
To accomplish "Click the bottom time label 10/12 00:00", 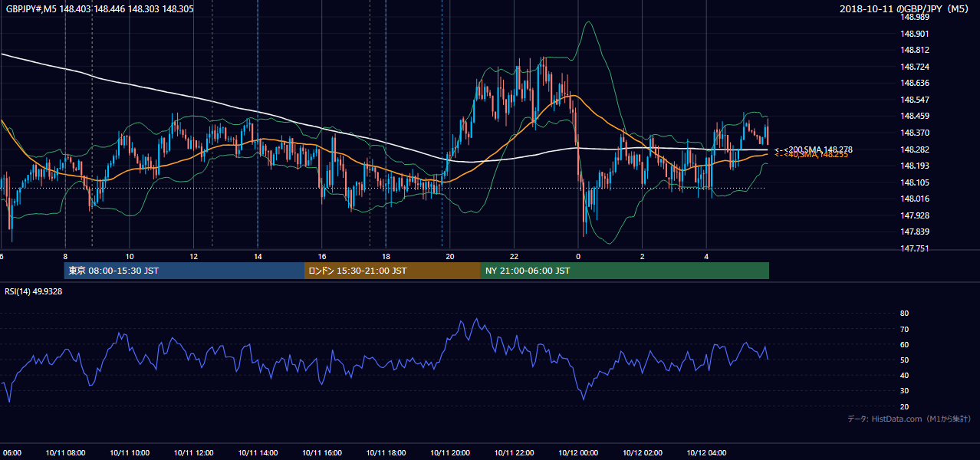I will coord(578,453).
